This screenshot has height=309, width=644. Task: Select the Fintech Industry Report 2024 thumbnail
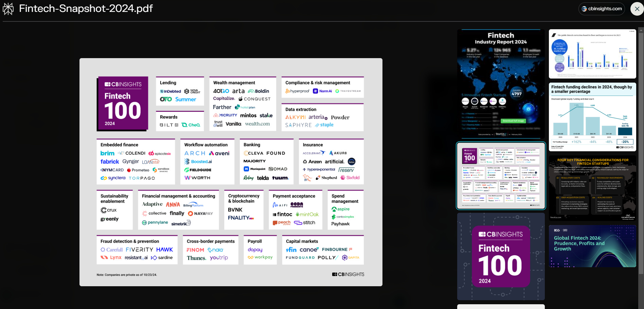tap(501, 84)
